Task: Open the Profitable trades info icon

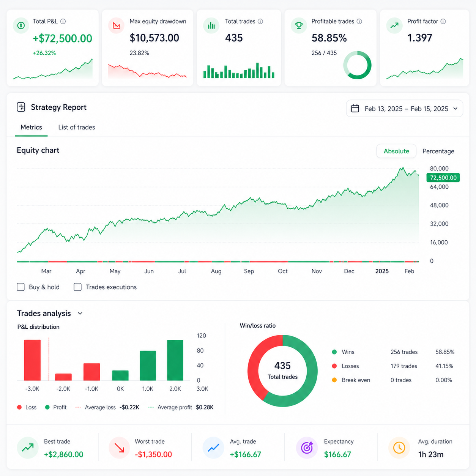Action: click(359, 22)
